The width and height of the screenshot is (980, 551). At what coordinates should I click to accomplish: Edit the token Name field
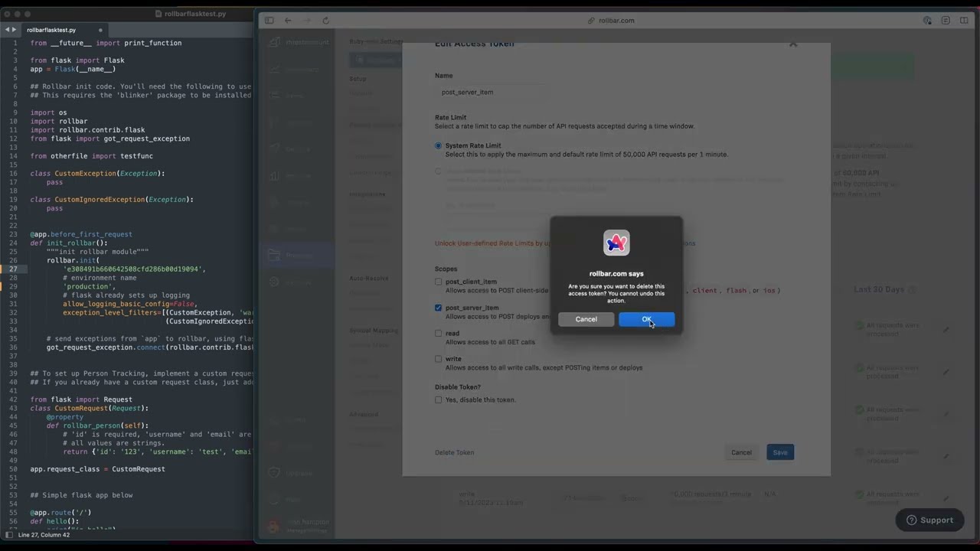click(490, 92)
